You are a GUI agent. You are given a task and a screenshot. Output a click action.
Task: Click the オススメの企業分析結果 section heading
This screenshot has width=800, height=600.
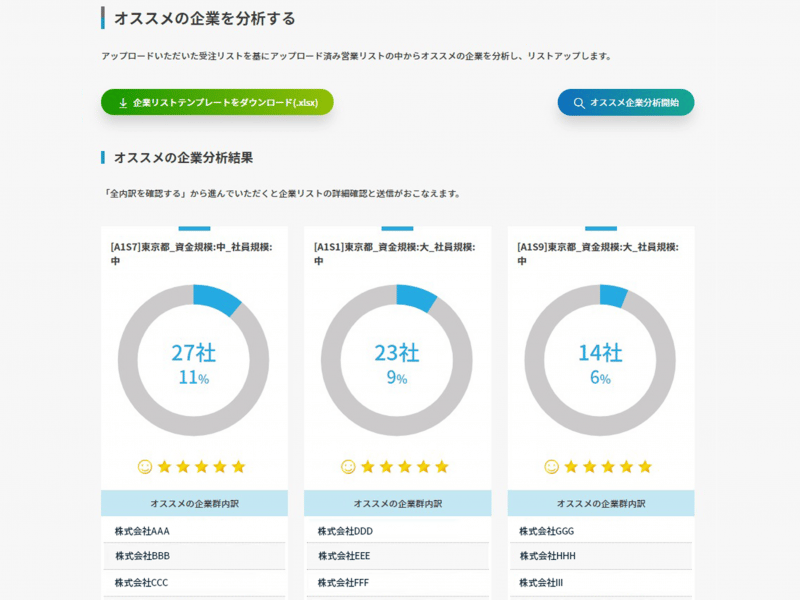pos(183,158)
